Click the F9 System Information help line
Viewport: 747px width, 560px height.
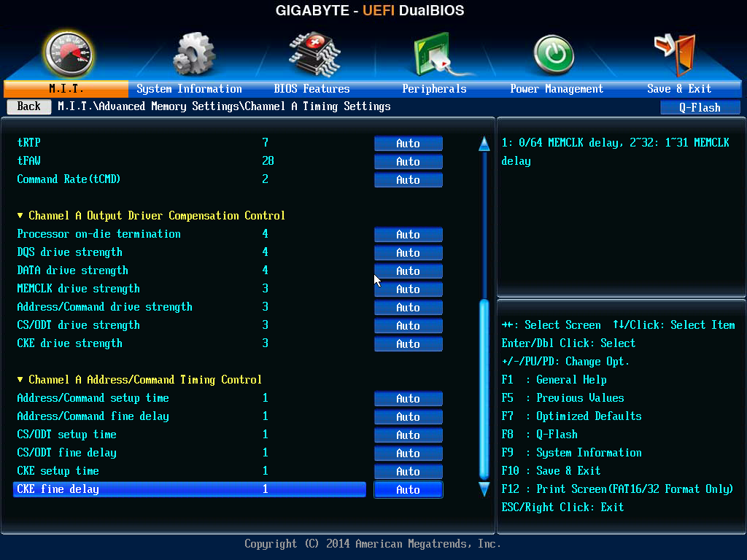[572, 453]
